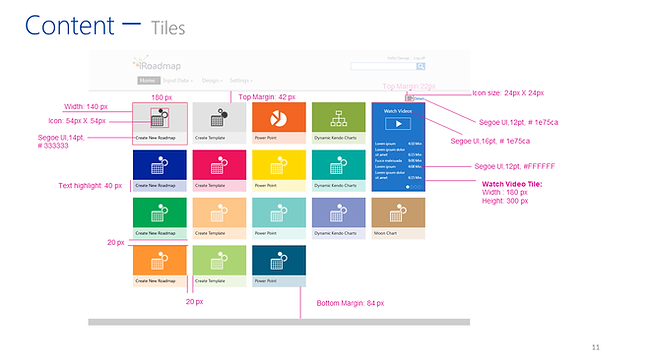Click the teal Dynamic Kendo Charts tile icon
This screenshot has width=649, height=362.
(x=339, y=165)
